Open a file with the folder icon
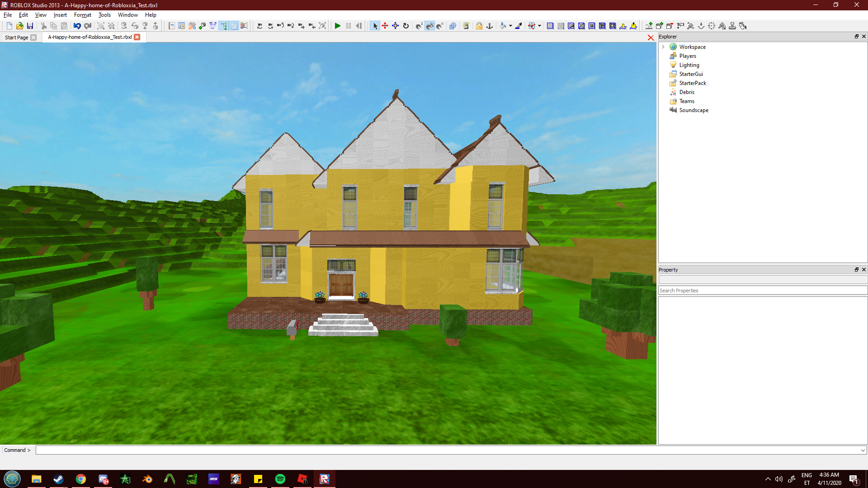 point(20,26)
